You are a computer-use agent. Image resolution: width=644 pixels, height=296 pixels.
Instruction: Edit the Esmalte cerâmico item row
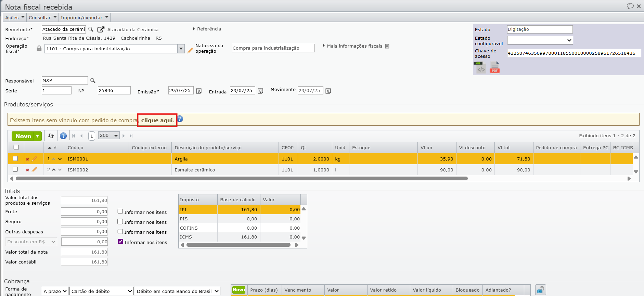pyautogui.click(x=35, y=170)
